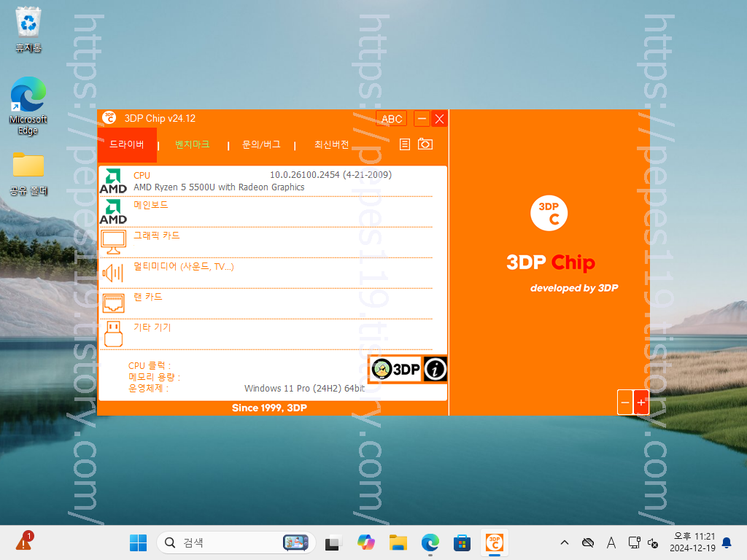Click the 3DP Chip taskbar icon
Screen dimensions: 747x560
point(495,542)
